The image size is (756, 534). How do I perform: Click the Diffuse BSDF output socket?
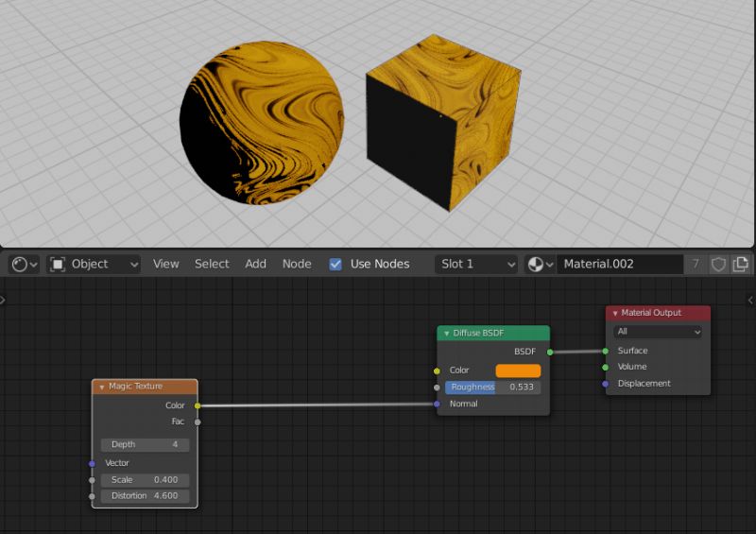click(x=550, y=353)
